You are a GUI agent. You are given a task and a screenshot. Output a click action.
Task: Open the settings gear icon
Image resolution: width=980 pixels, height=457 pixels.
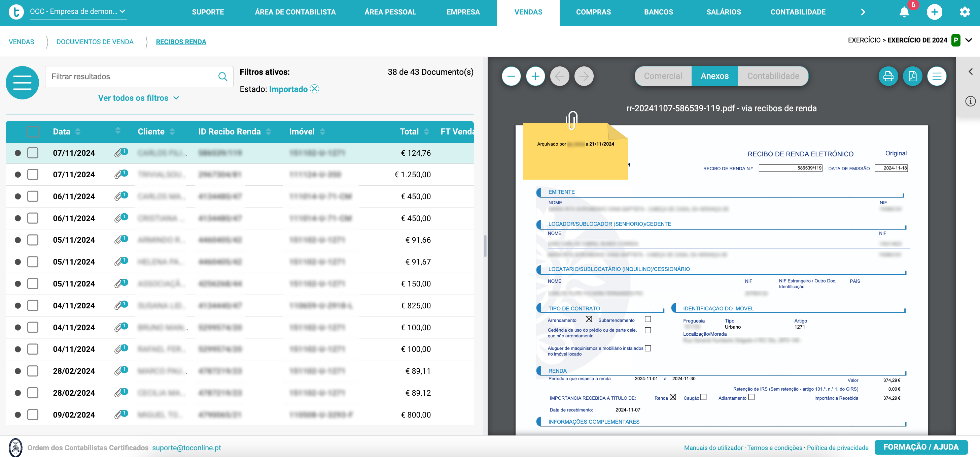coord(965,12)
